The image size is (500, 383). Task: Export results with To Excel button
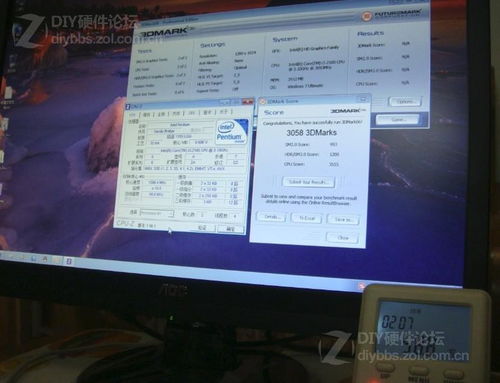(306, 218)
